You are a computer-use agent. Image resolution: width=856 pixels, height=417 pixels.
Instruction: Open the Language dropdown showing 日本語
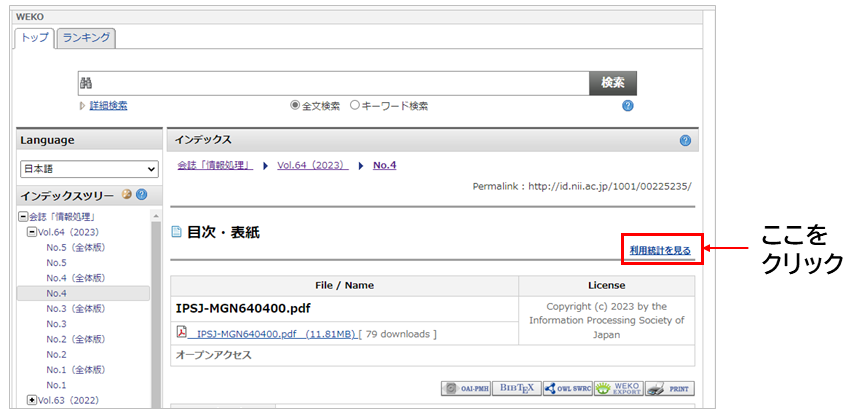pos(89,170)
